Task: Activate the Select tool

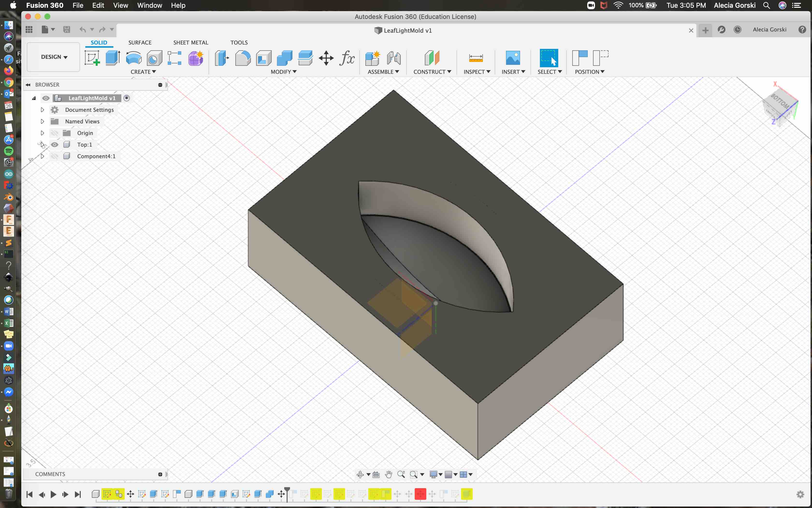Action: point(549,58)
